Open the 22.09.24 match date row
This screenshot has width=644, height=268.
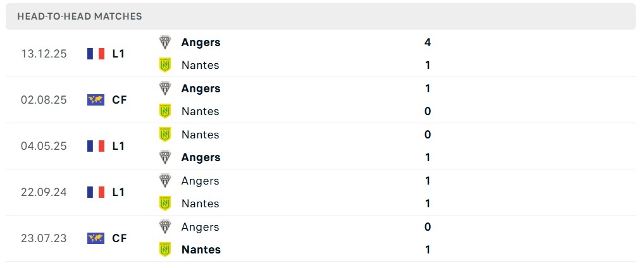click(x=44, y=192)
